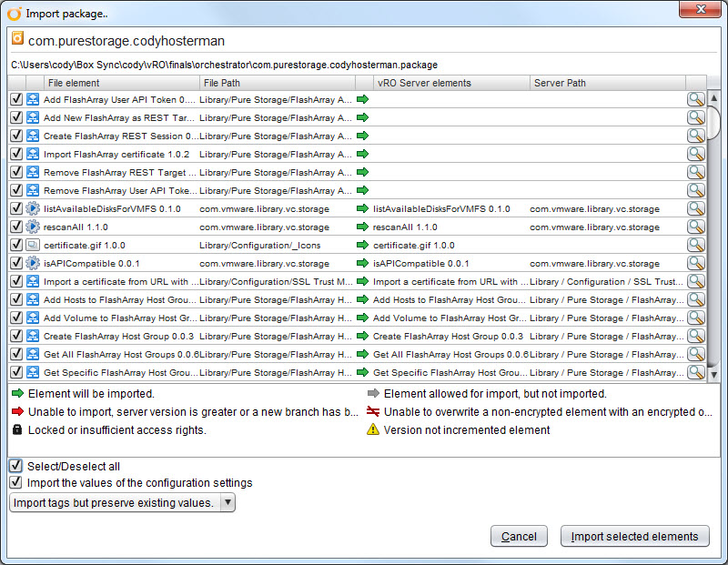Sort by File Path column header

278,83
